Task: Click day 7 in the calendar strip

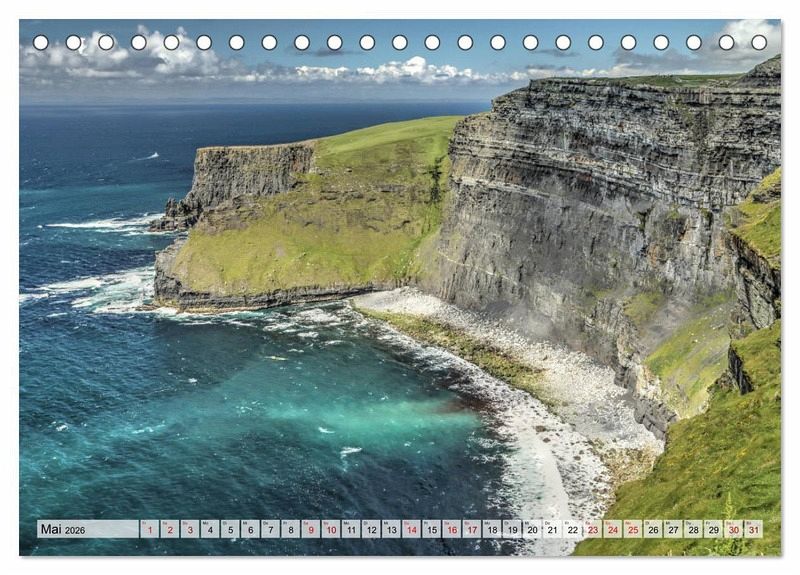Action: pos(271,530)
